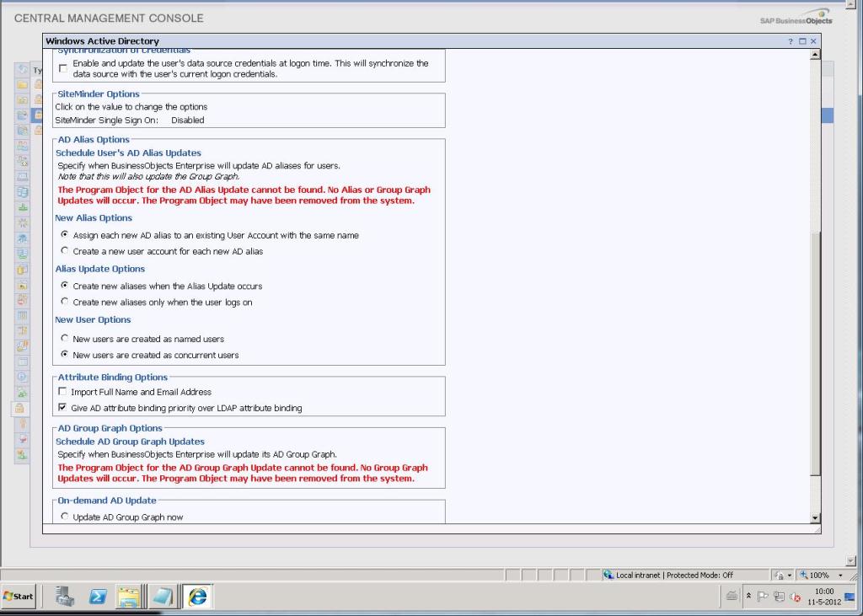Click the highlighted Authentication padlock icon in the CMC sidebar
The height and width of the screenshot is (616, 863).
[x=19, y=408]
